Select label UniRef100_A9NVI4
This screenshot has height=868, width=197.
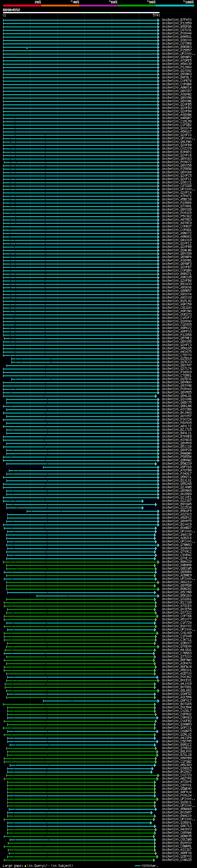point(177,88)
